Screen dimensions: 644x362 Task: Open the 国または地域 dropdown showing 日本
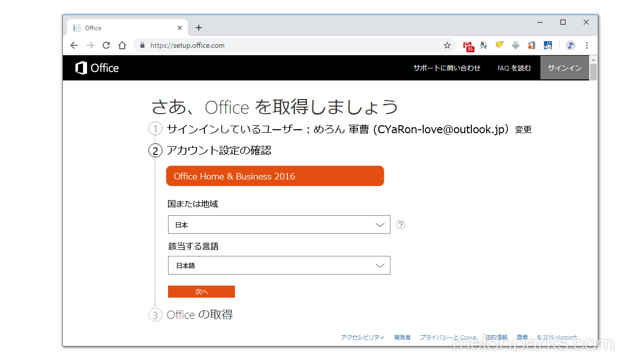pyautogui.click(x=279, y=225)
